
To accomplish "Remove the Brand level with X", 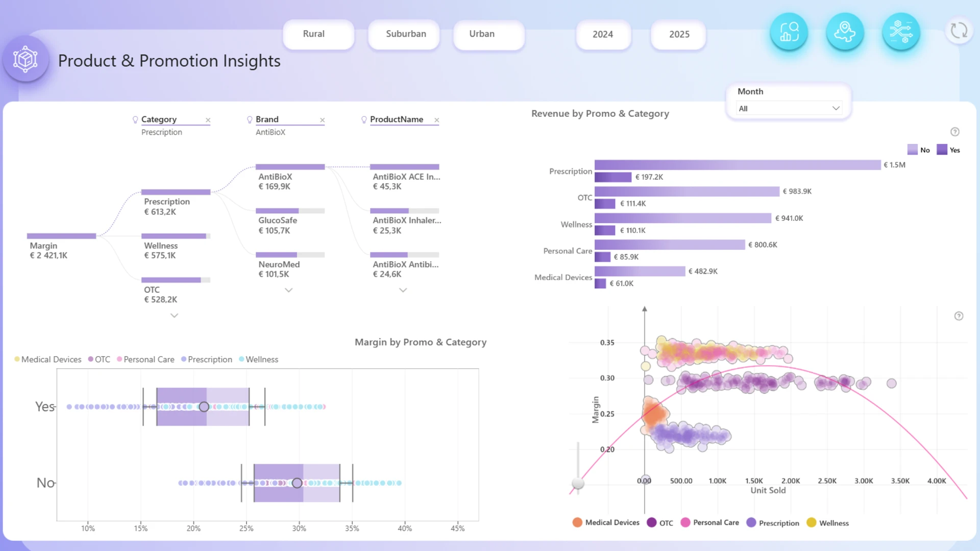I will pos(322,120).
